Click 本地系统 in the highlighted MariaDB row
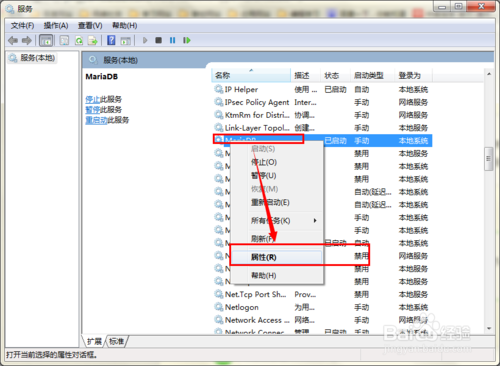 pyautogui.click(x=413, y=141)
